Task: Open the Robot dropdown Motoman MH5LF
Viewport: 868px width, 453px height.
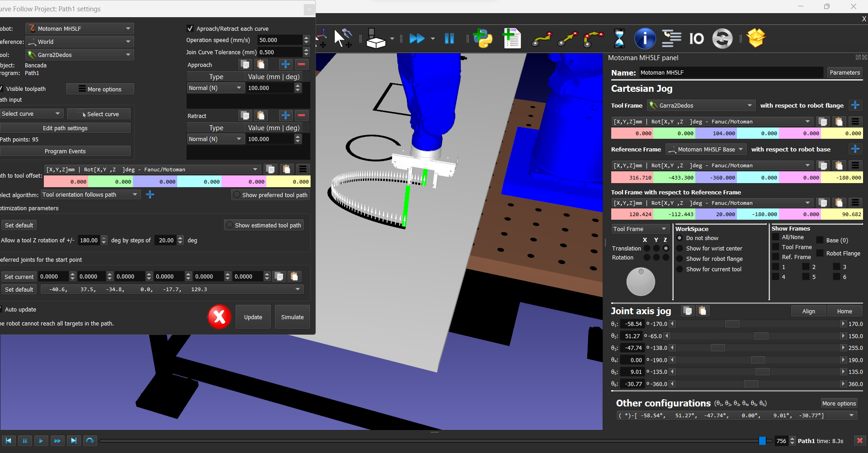Action: pos(80,28)
